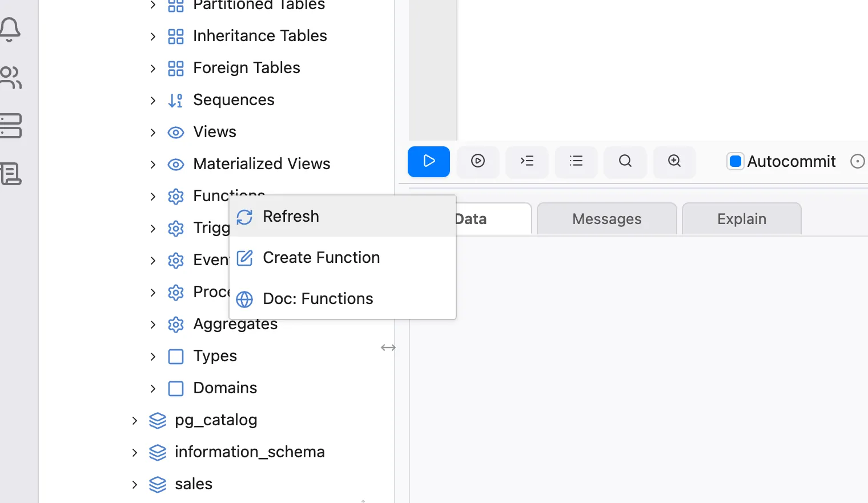Select the information_schema label
This screenshot has width=868, height=503.
pos(250,452)
